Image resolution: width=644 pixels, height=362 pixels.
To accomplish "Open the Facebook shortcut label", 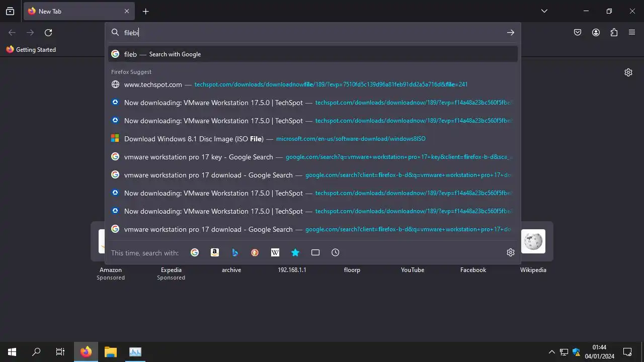I will (473, 270).
